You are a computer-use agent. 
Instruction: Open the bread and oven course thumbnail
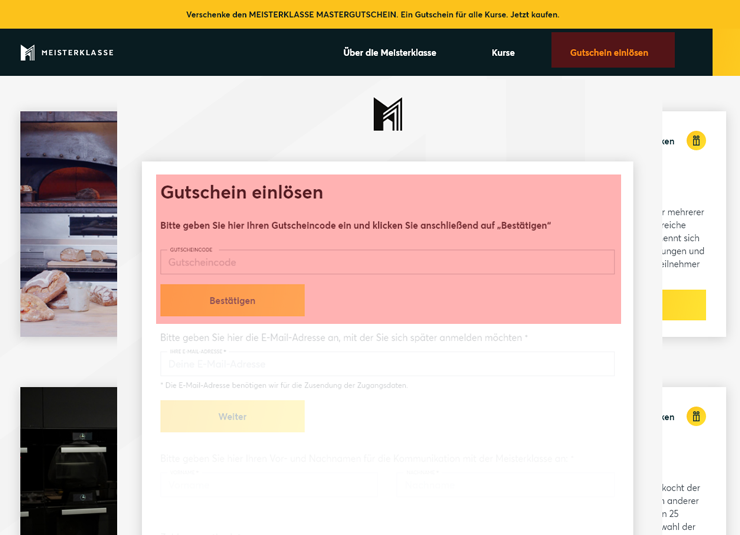pyautogui.click(x=68, y=224)
